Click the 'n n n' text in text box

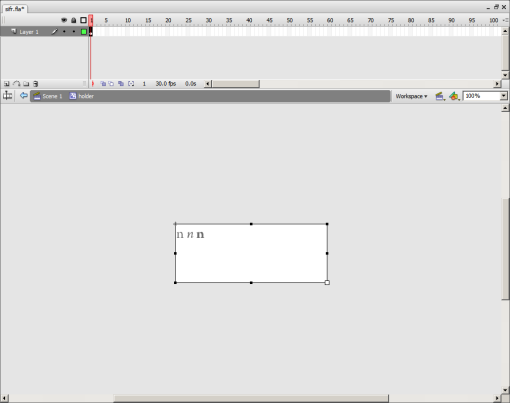pyautogui.click(x=190, y=235)
